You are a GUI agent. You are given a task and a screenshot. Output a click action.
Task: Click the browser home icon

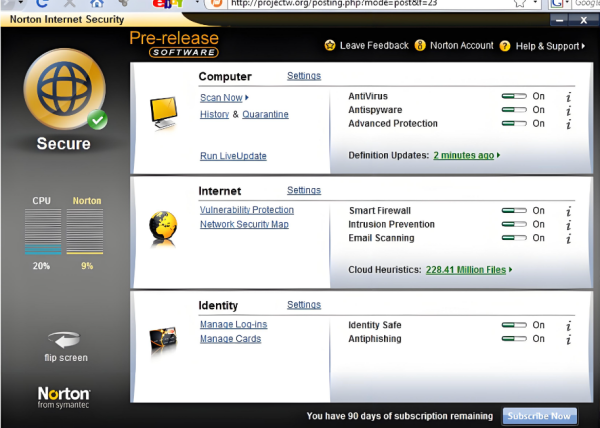96,3
